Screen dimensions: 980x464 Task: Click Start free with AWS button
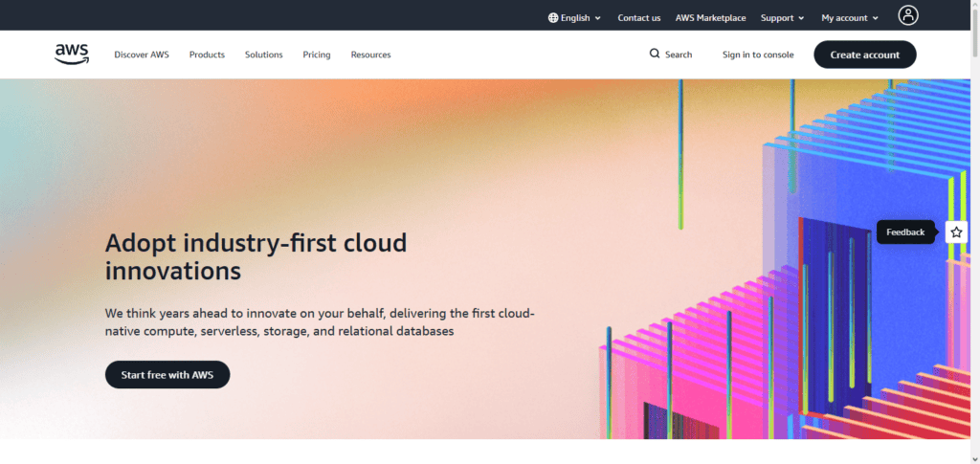tap(167, 375)
